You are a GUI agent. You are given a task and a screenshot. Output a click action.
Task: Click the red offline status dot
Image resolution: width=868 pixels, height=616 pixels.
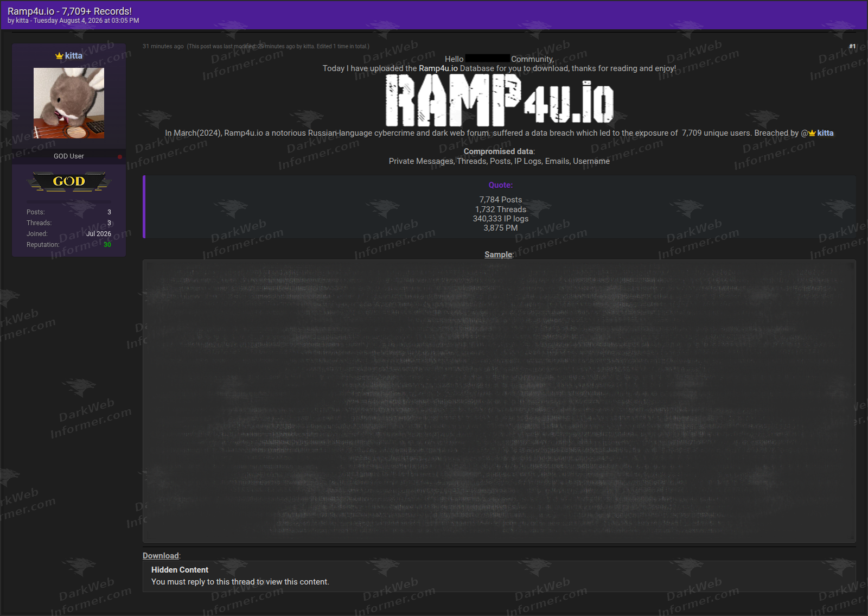[x=120, y=157]
